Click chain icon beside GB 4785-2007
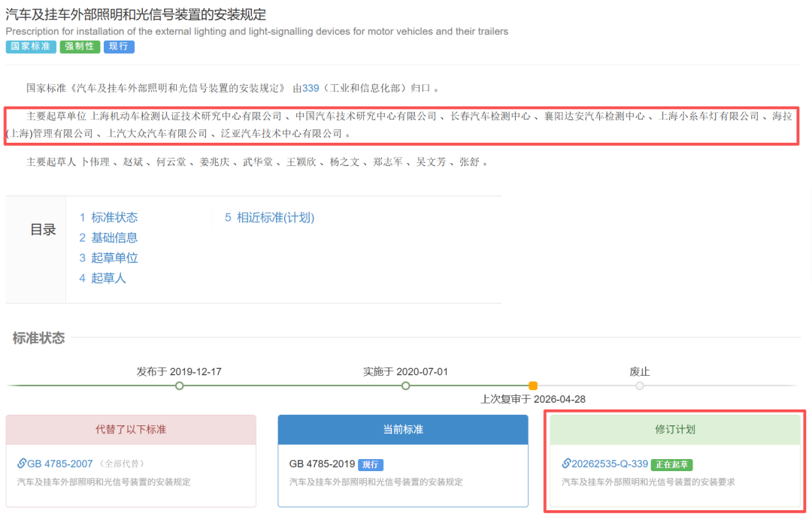 pos(21,464)
